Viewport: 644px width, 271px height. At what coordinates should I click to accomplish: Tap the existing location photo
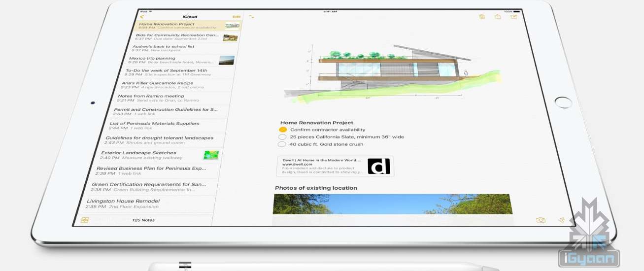pos(392,204)
